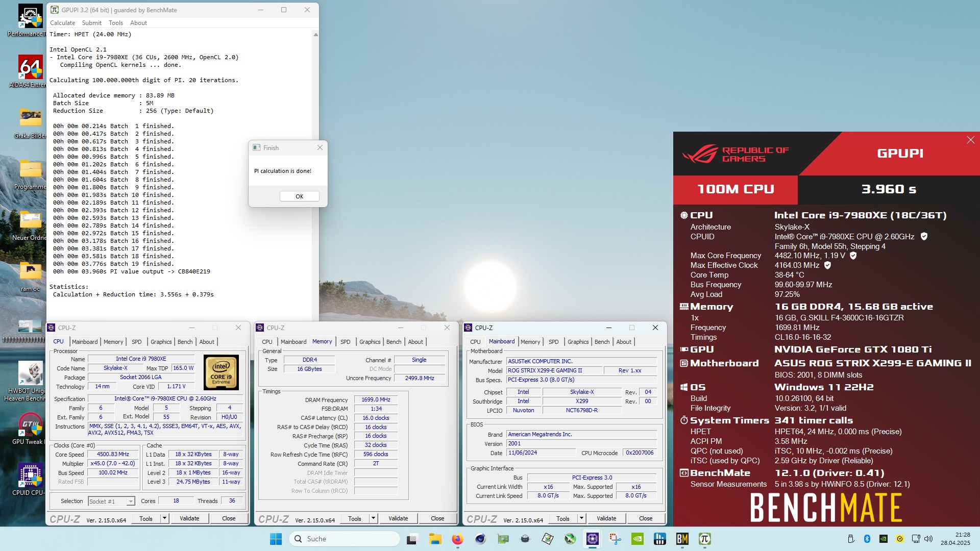980x551 pixels.
Task: Open Task View on taskbar
Action: coord(412,539)
